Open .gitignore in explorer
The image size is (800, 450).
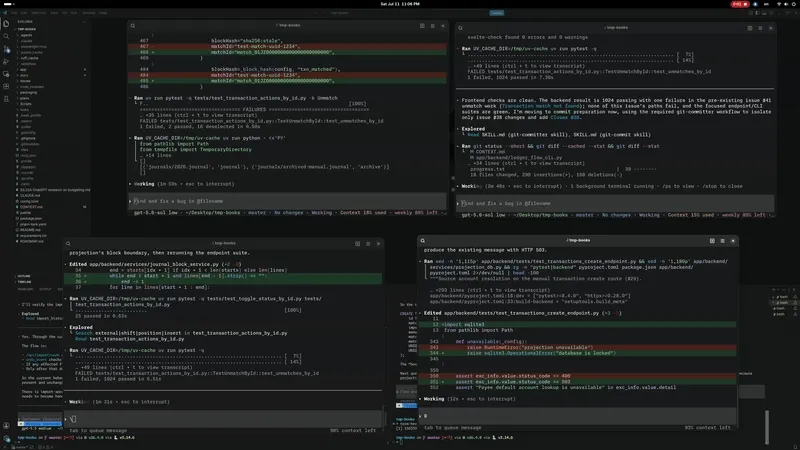[x=28, y=138]
